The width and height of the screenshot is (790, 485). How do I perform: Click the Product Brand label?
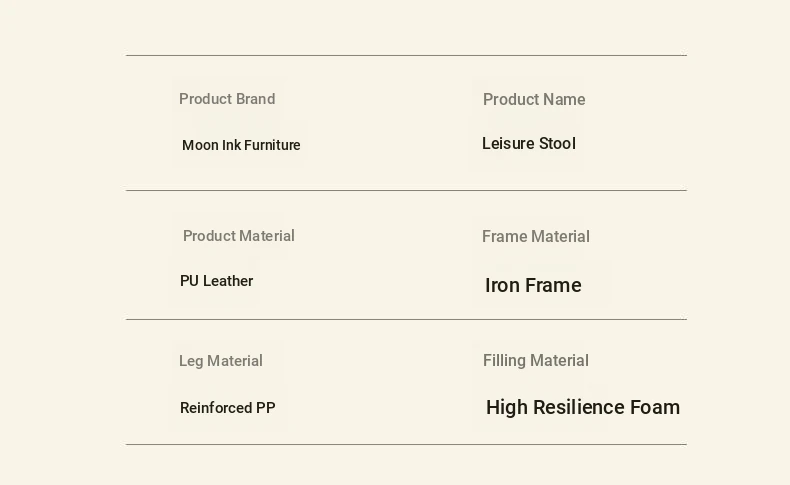tap(227, 99)
